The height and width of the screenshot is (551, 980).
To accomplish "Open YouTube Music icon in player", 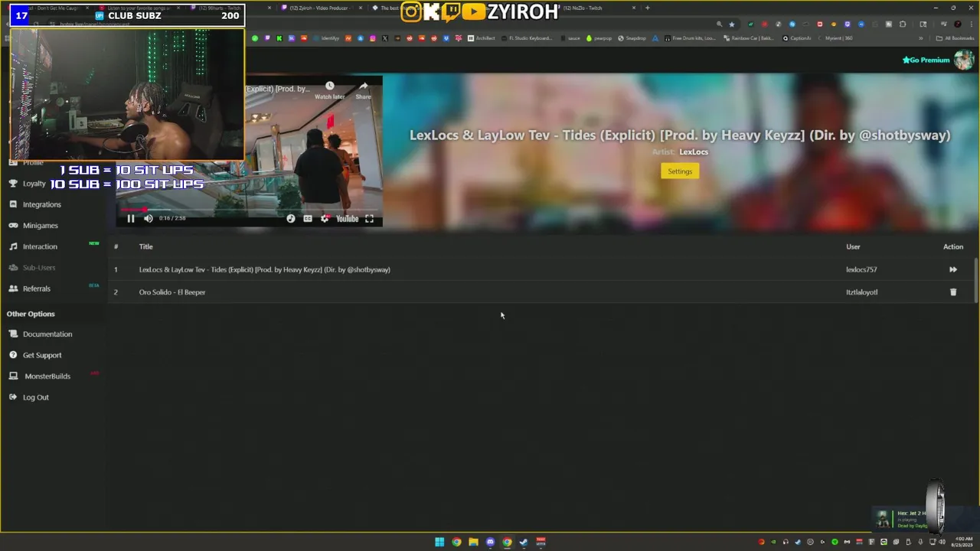I will pyautogui.click(x=291, y=219).
